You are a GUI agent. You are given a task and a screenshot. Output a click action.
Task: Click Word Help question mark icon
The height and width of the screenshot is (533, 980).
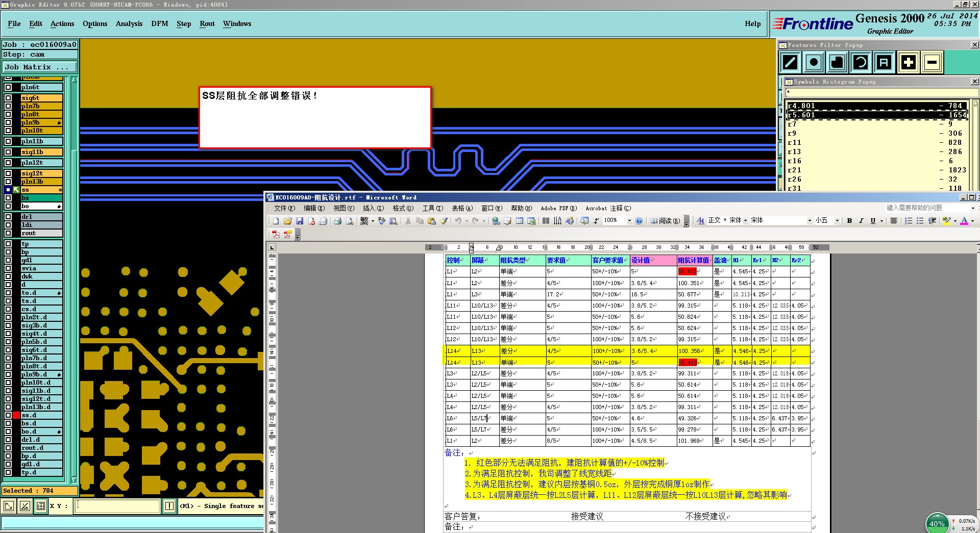[x=639, y=221]
